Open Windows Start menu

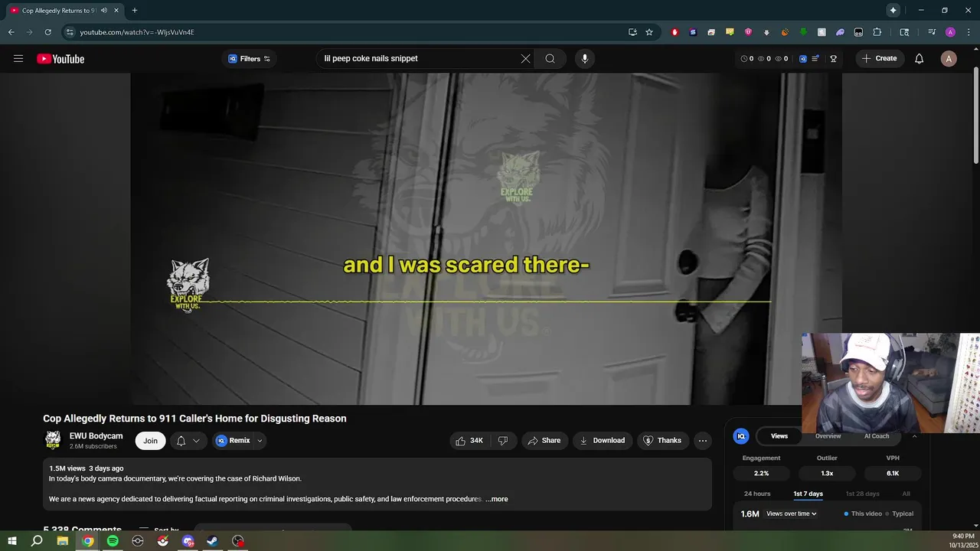pos(12,541)
